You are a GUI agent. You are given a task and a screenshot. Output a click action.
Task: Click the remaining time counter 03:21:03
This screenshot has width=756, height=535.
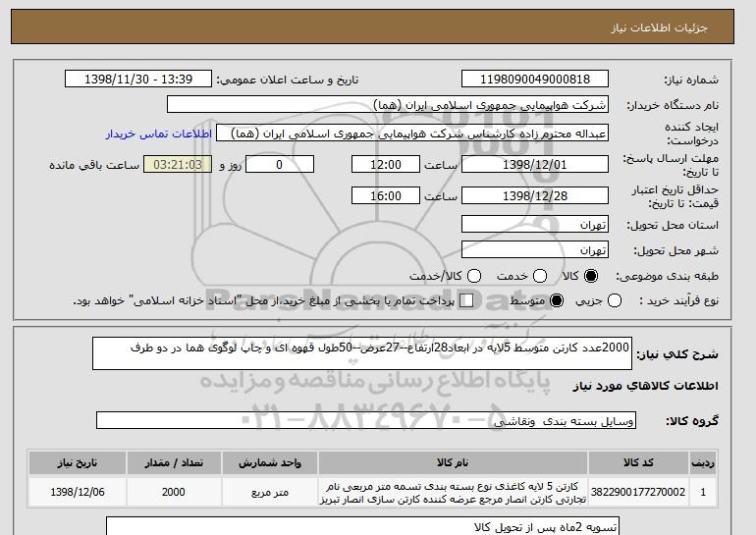tap(178, 164)
